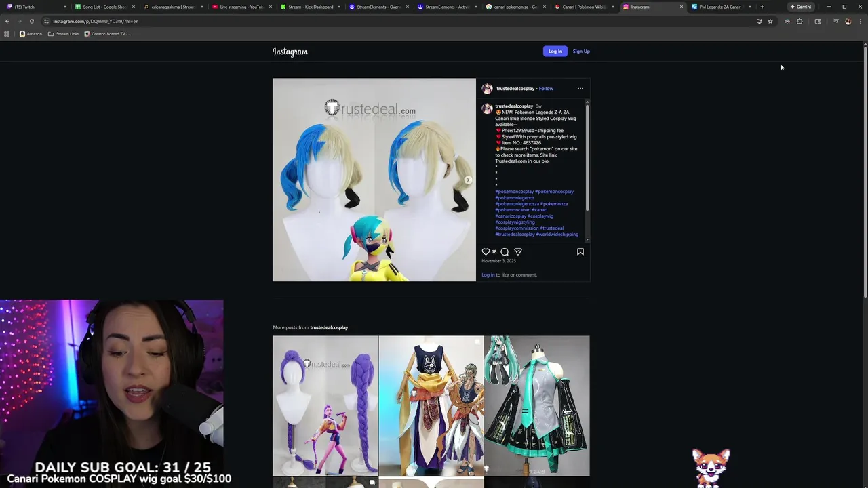Switch to Canari Pokémon Wiki tab
Screen dimensions: 868x488
pyautogui.click(x=585, y=7)
